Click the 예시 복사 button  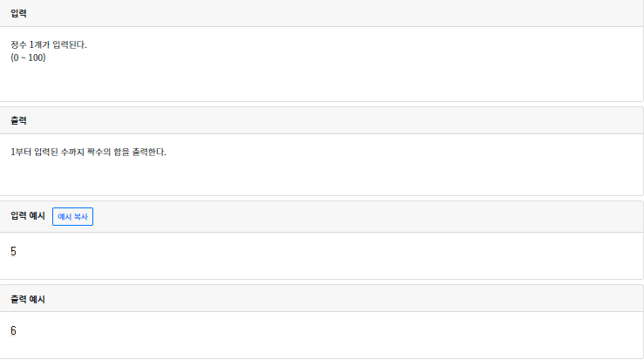(72, 216)
